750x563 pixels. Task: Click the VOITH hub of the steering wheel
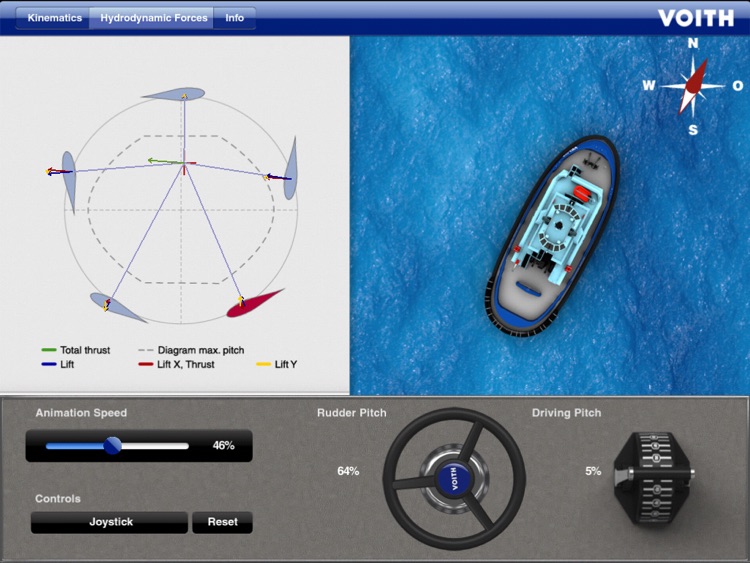(454, 479)
